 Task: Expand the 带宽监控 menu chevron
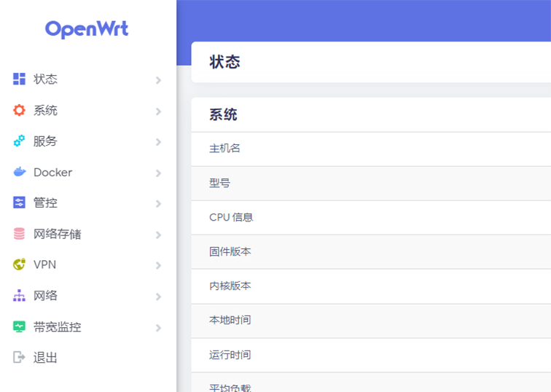point(158,328)
